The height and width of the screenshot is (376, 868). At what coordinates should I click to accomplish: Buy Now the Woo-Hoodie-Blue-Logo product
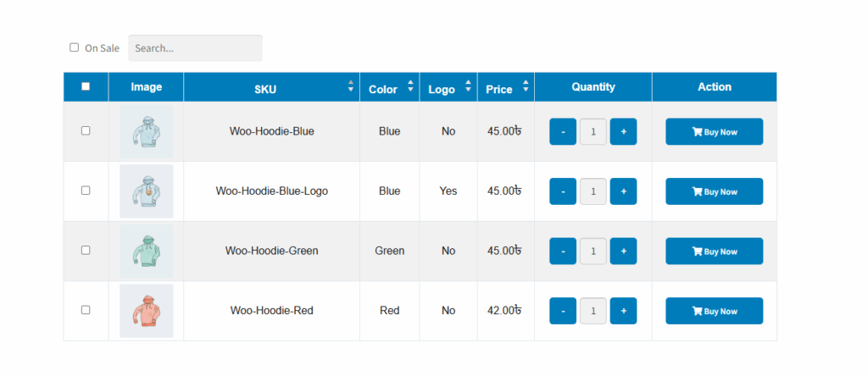coord(714,191)
